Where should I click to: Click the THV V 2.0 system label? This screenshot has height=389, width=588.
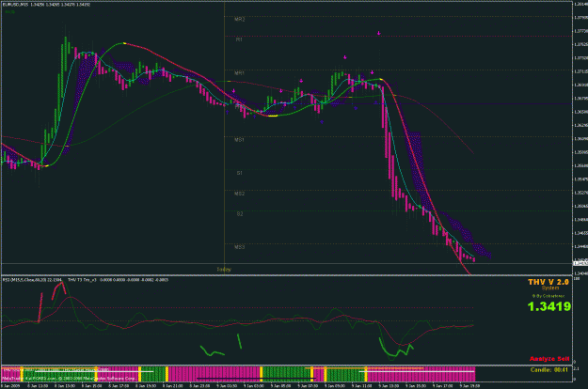pos(548,282)
